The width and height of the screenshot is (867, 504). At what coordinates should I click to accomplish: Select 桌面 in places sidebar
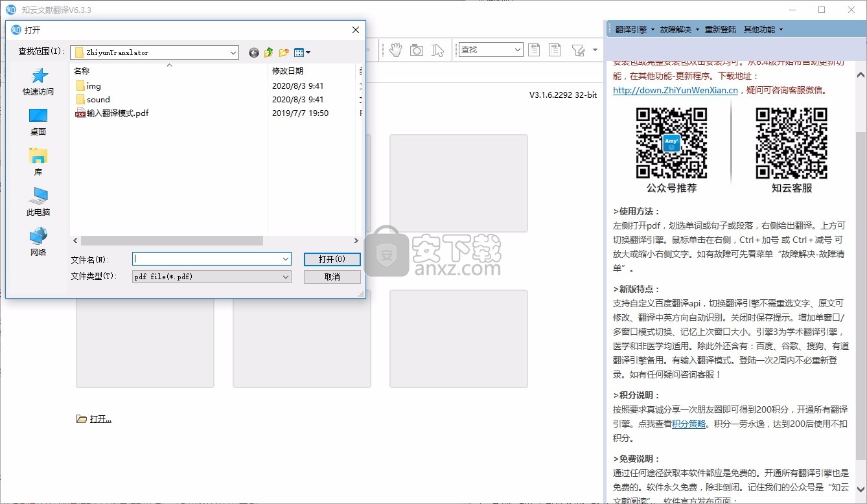(x=38, y=122)
